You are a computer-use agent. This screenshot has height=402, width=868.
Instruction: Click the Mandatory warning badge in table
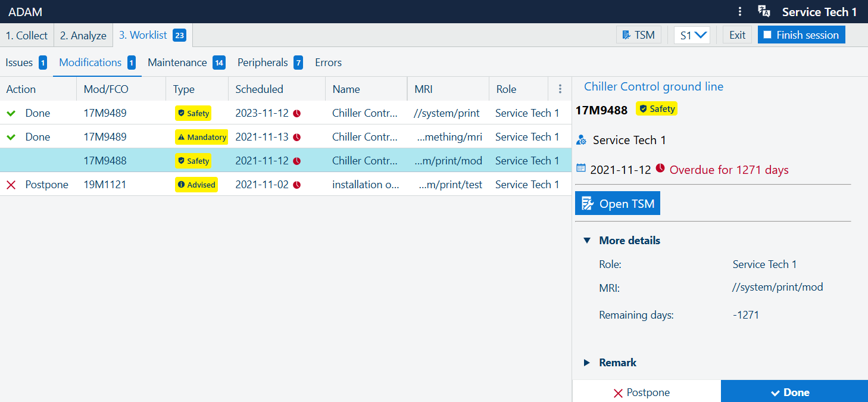coord(201,137)
